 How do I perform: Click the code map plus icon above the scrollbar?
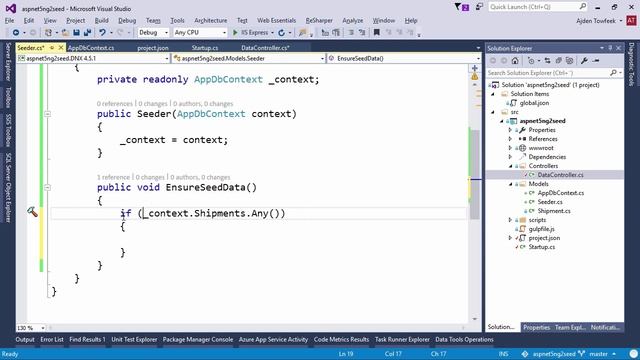[474, 68]
